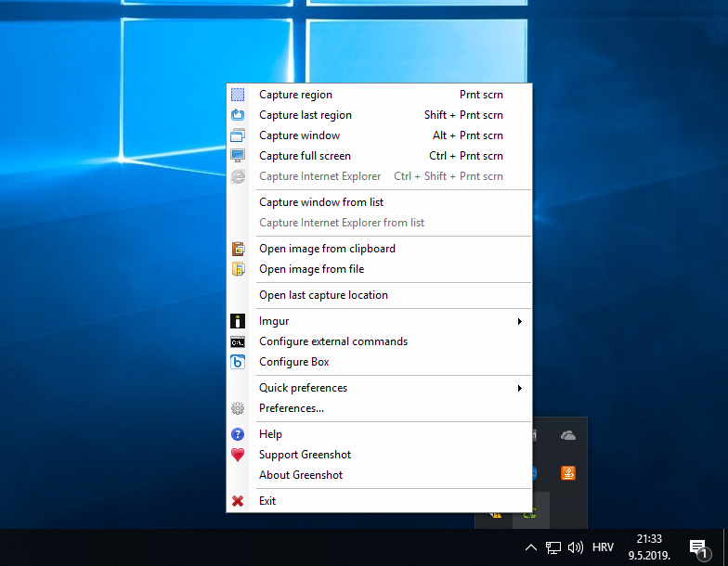Select Capture window
This screenshot has height=566, width=728.
(379, 135)
